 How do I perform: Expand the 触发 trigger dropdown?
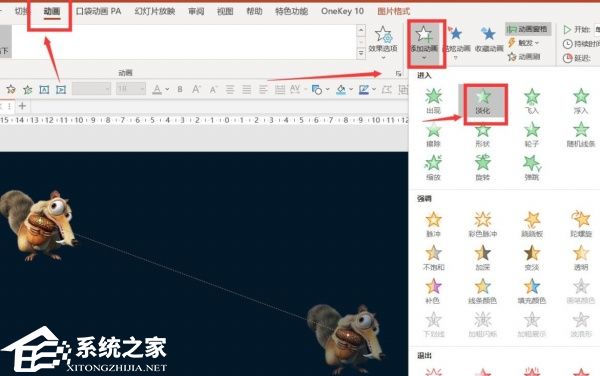point(524,43)
